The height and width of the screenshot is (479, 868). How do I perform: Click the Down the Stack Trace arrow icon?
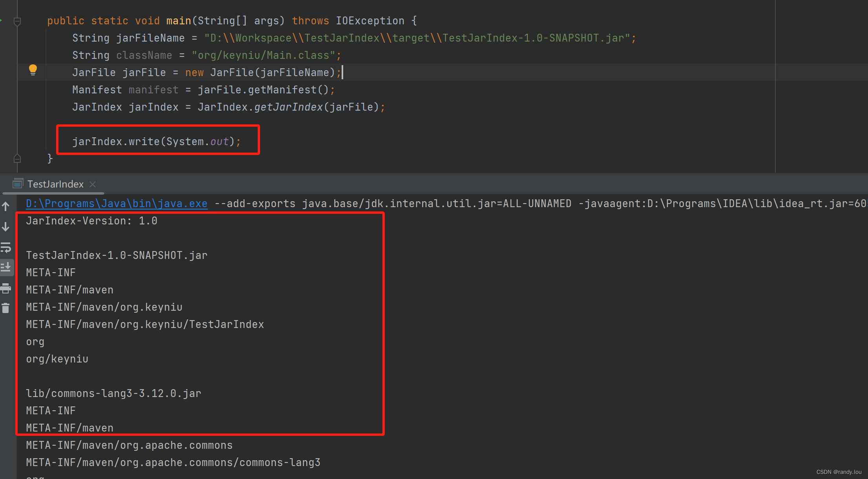tap(6, 226)
